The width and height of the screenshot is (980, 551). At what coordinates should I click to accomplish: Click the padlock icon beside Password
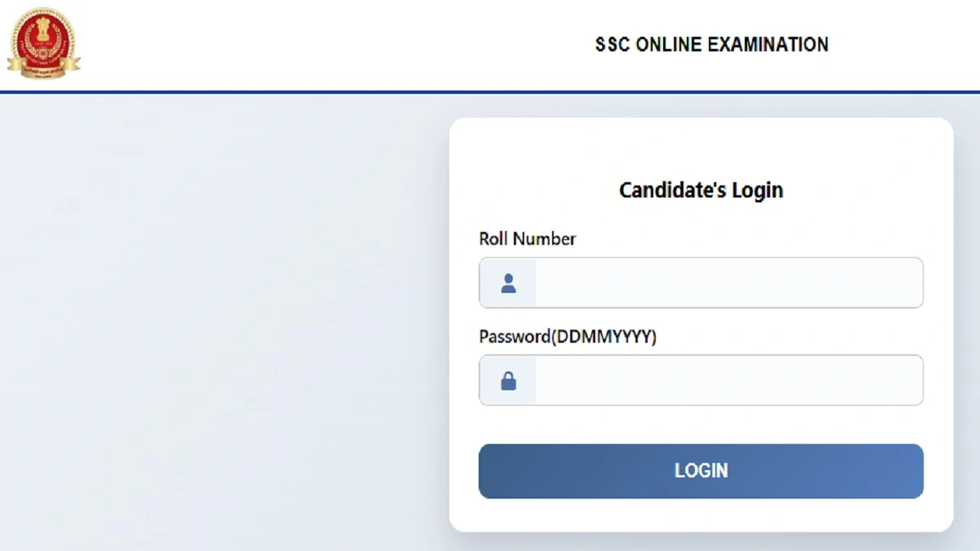coord(508,380)
